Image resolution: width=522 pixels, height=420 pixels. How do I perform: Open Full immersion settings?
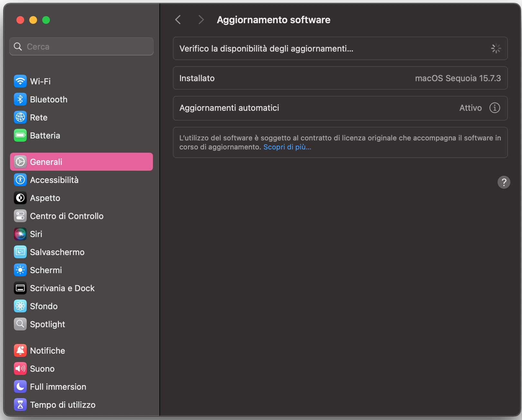58,387
